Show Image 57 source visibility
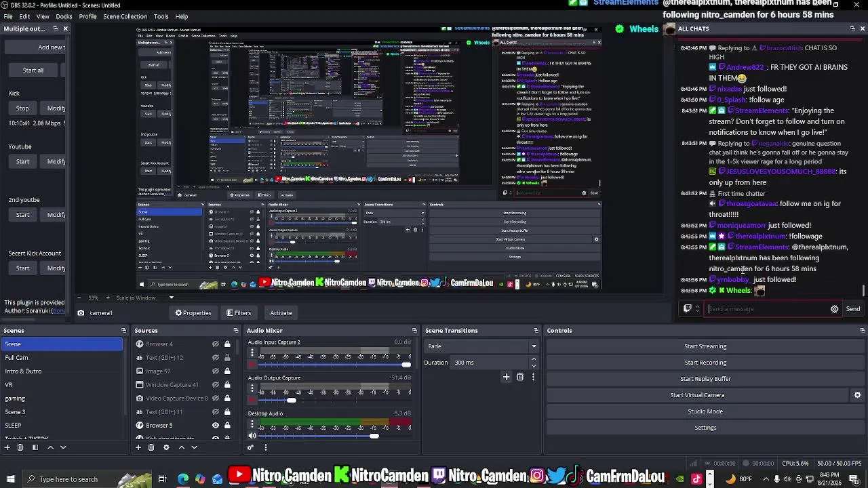 click(x=216, y=371)
